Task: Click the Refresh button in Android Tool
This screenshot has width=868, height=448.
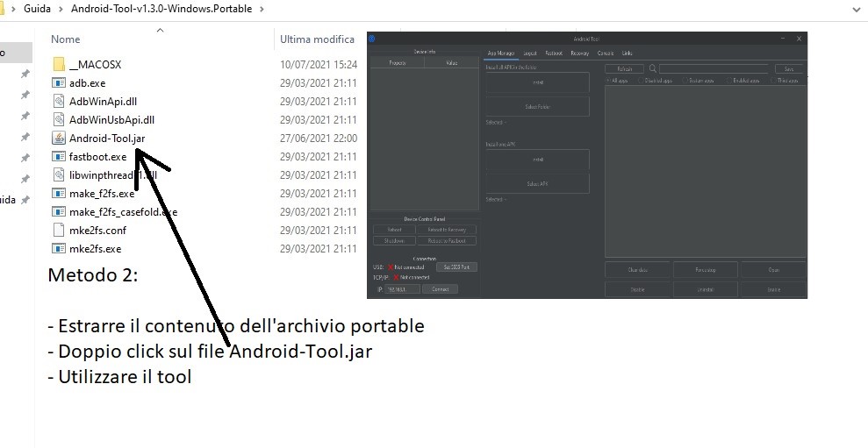Action: [624, 69]
